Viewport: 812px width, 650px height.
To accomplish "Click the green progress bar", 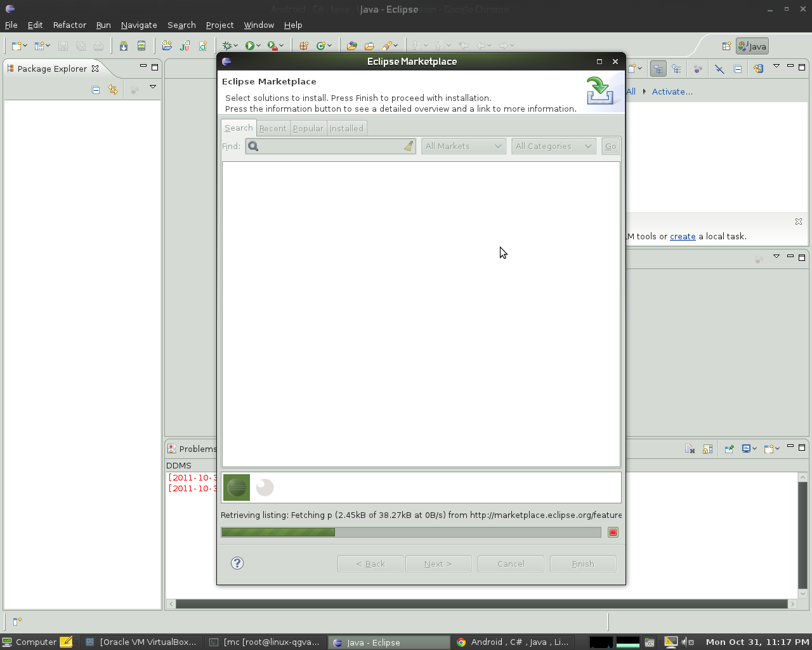I will point(411,532).
